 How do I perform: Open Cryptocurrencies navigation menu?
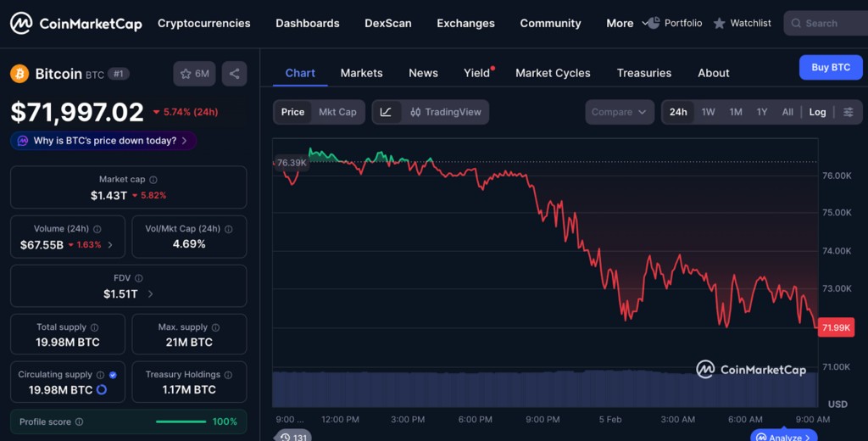(203, 23)
